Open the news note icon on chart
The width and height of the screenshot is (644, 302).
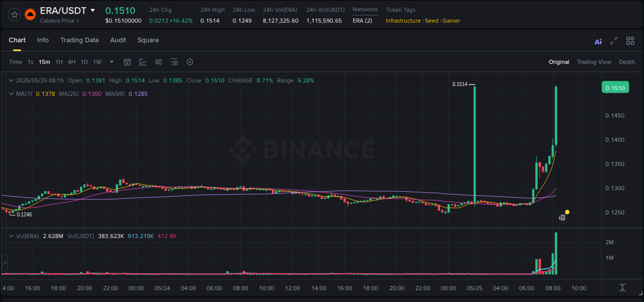(x=563, y=217)
